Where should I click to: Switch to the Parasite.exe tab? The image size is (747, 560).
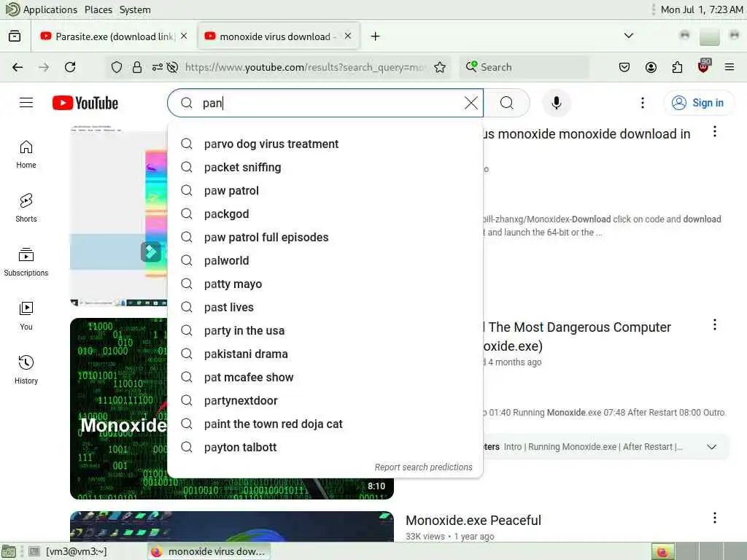tap(115, 36)
